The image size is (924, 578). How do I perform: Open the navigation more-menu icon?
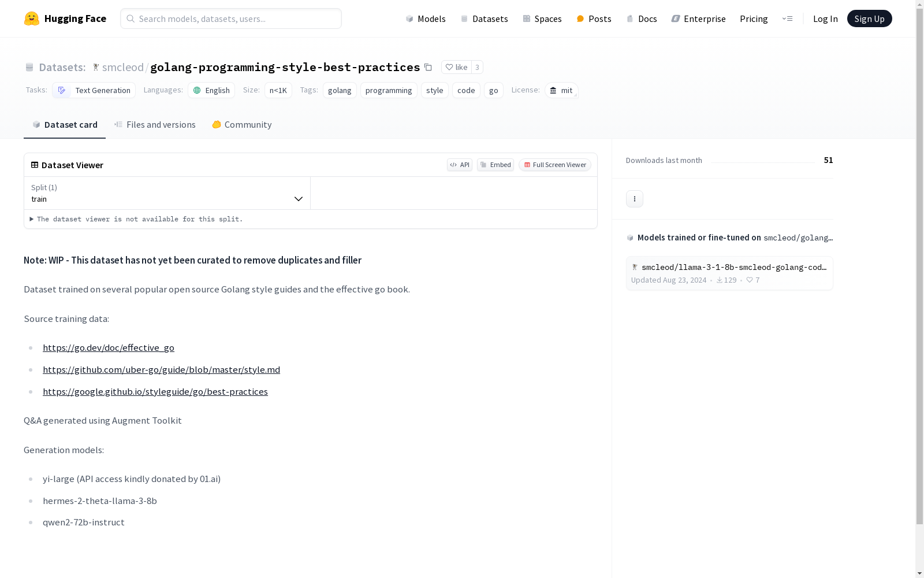(x=787, y=18)
